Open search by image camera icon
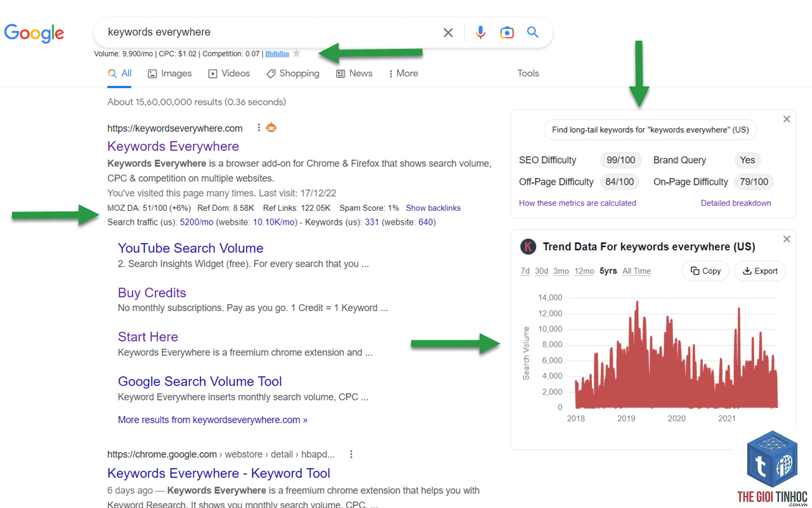 507,32
